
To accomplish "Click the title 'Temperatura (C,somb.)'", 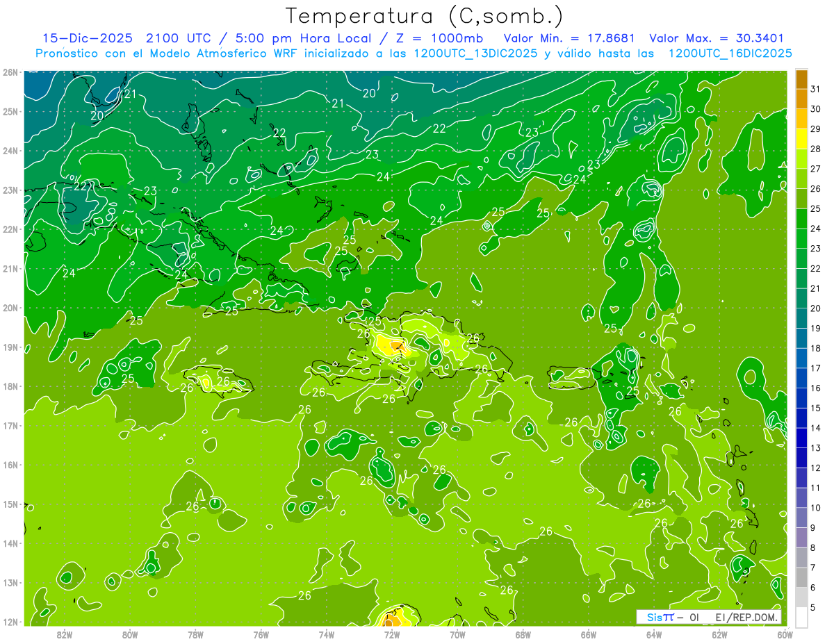I will [x=425, y=17].
